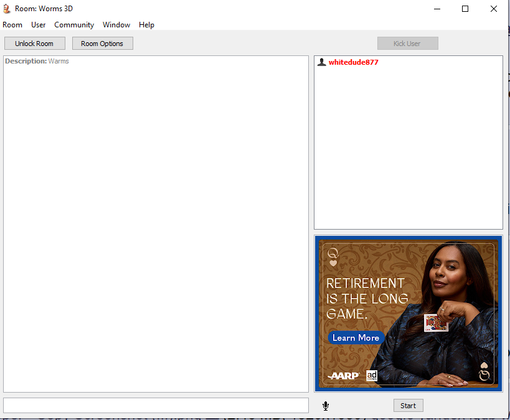Close the Worms 3D room window
Screen dimensions: 510x420
pyautogui.click(x=493, y=9)
